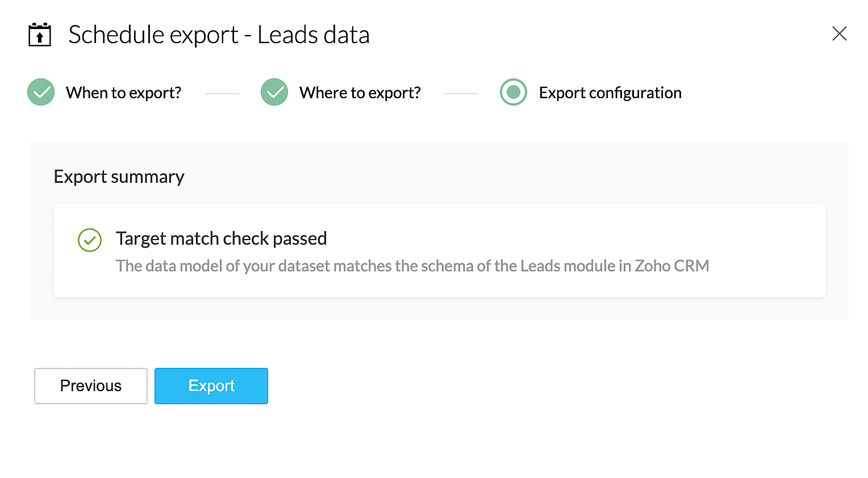
Task: Click the Export summary heading
Action: tap(119, 177)
